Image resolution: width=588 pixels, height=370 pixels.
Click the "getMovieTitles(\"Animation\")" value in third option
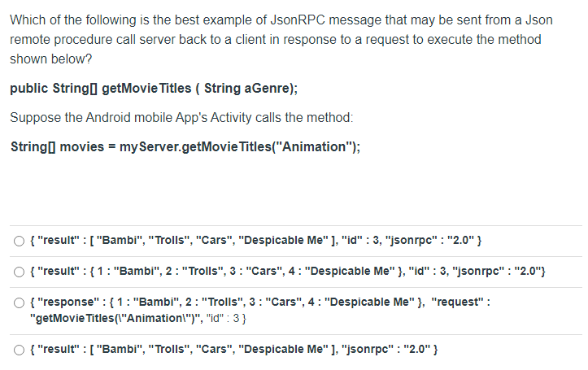116,318
